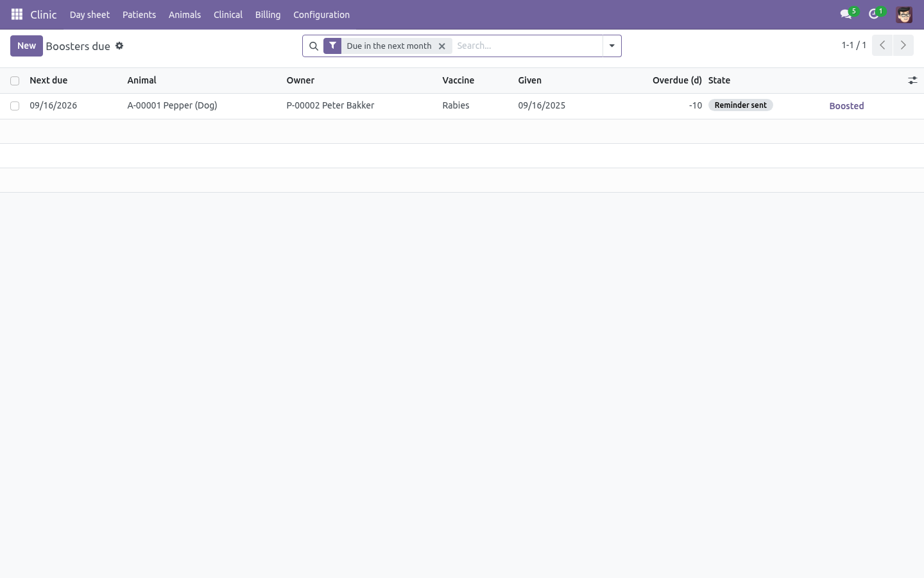Remove the Due in the next month filter

pos(441,46)
